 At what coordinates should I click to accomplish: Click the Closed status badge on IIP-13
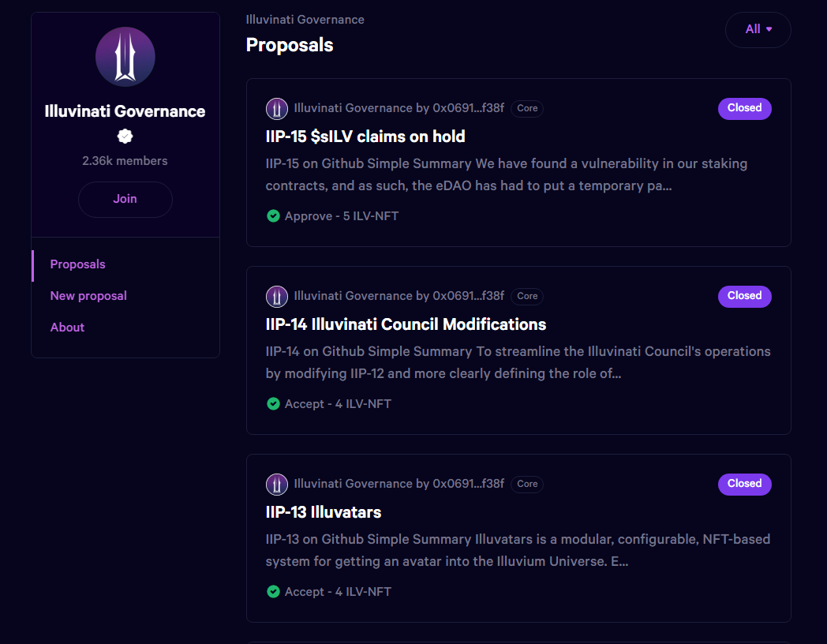point(744,484)
